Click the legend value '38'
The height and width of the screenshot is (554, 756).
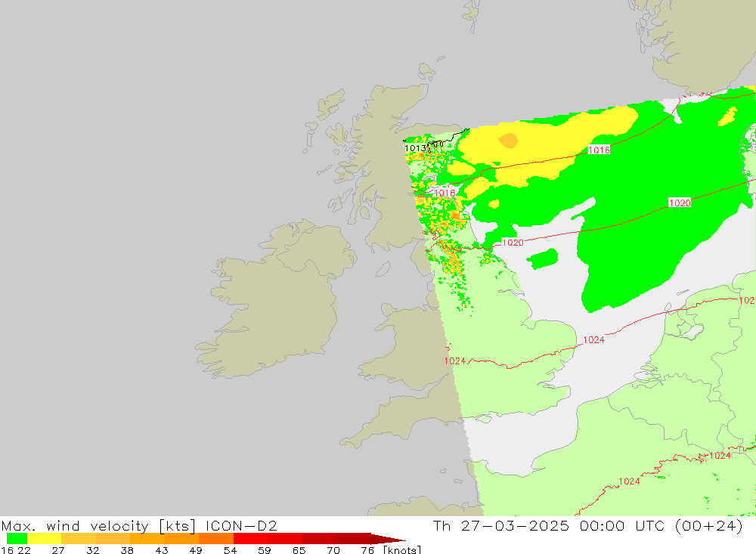127,549
